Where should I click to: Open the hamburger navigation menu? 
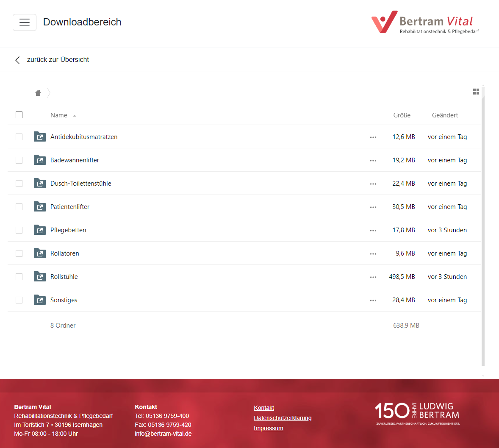25,22
